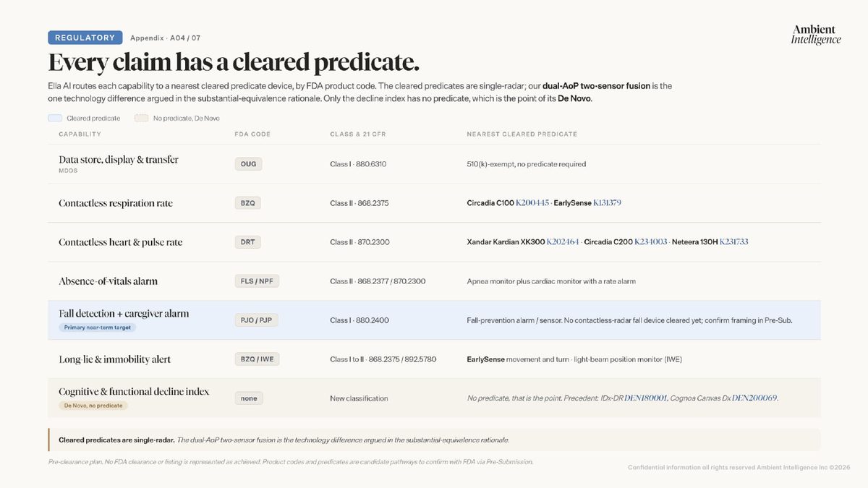Open the DEN180001 precedent link
The width and height of the screenshot is (868, 488).
pos(646,398)
